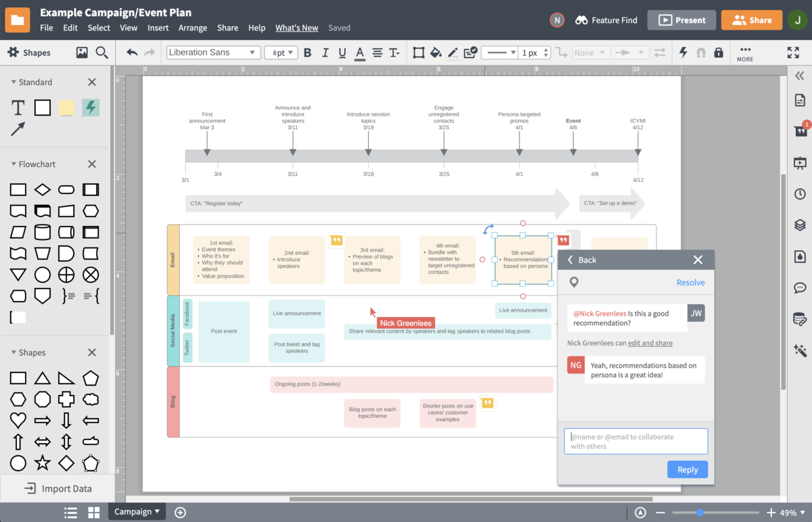812x522 pixels.
Task: Open the revision History panel
Action: [x=800, y=193]
